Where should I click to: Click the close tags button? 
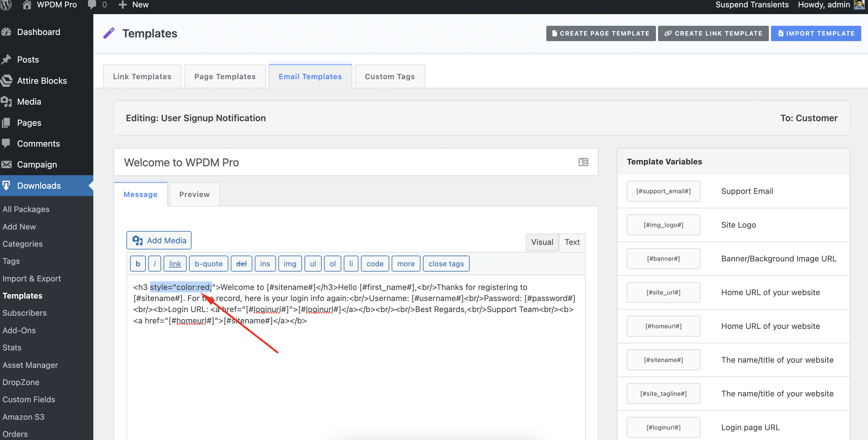(x=446, y=264)
